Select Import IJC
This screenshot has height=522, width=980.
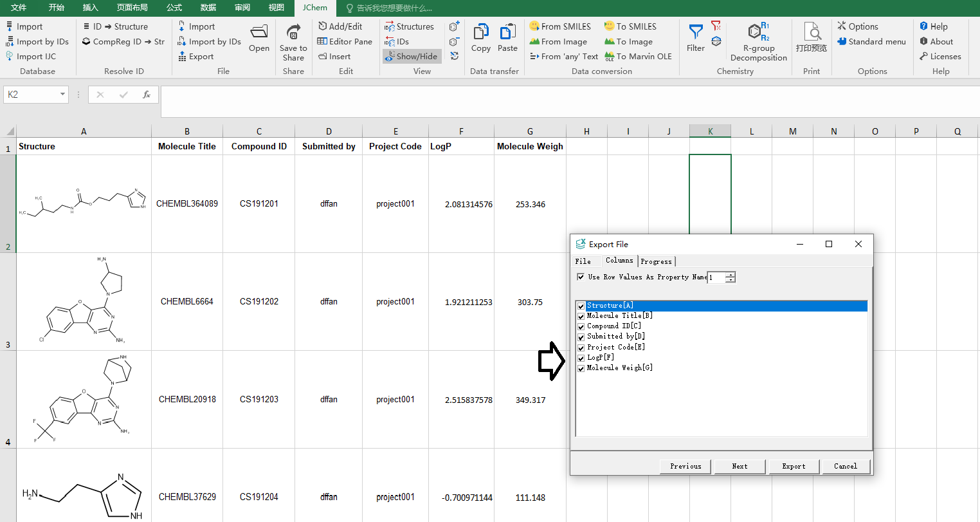(31, 56)
